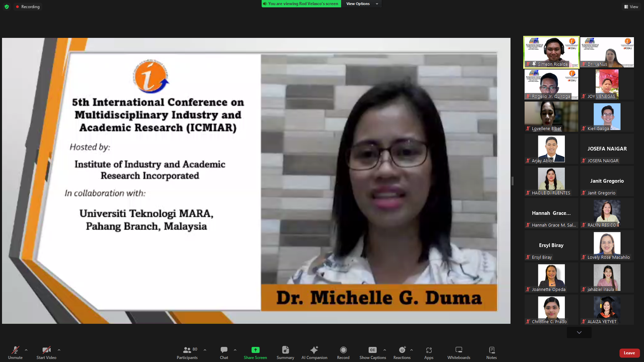Open meeting Notes
The width and height of the screenshot is (644, 362).
point(491,353)
